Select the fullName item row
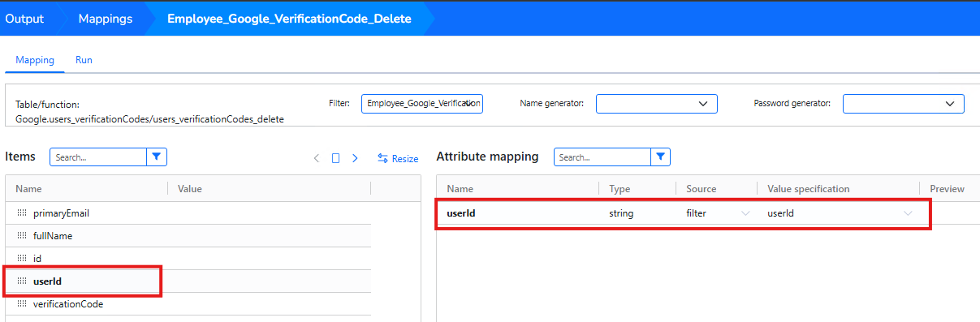 tap(188, 236)
